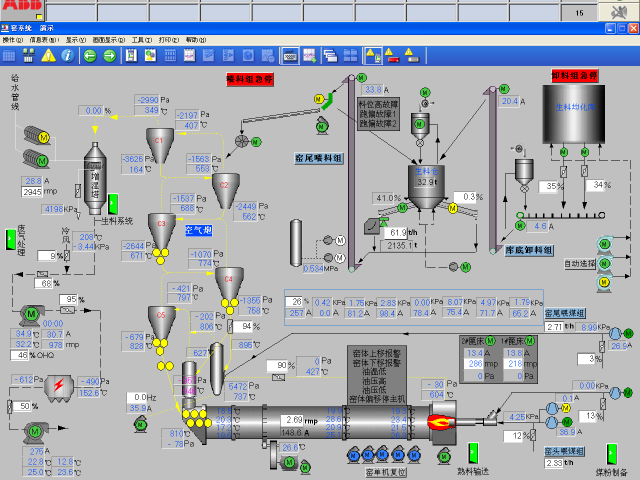Click the ABB logo
Viewport: 640px width, 480px height.
(22, 6)
